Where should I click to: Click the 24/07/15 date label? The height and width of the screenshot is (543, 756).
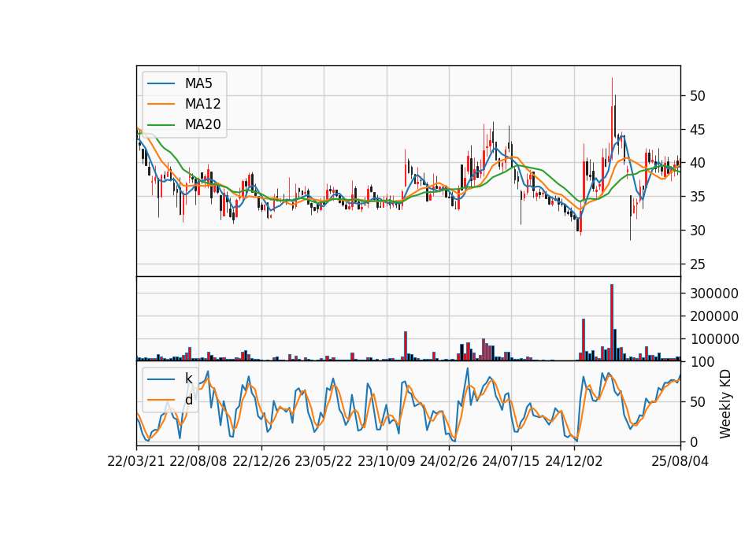pyautogui.click(x=511, y=461)
